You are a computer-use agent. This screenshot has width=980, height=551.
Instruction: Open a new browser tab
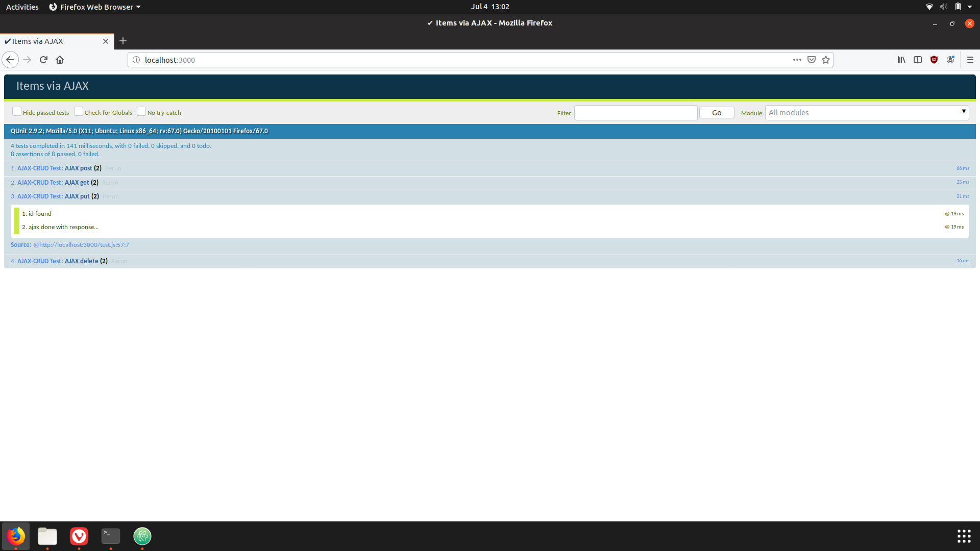123,41
